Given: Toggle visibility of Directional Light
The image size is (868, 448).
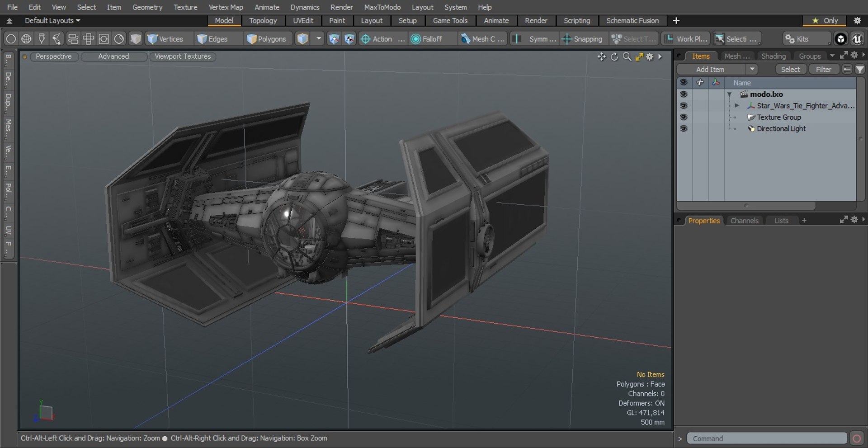Looking at the screenshot, I should (684, 129).
